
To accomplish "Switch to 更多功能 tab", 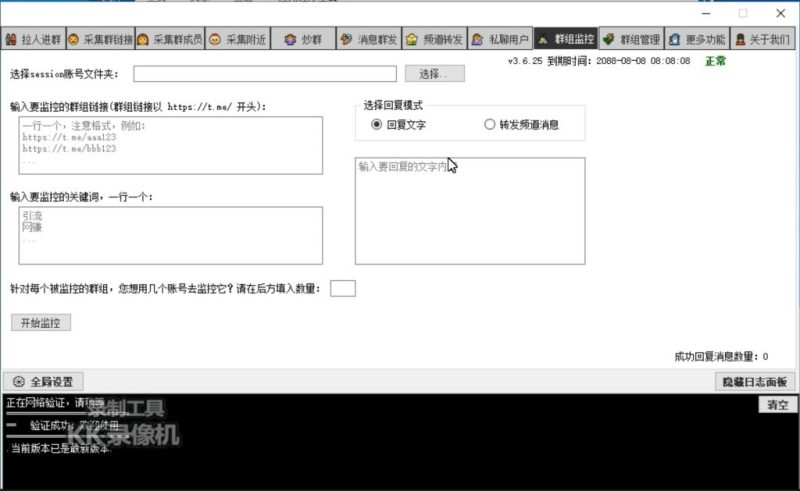I will (697, 39).
